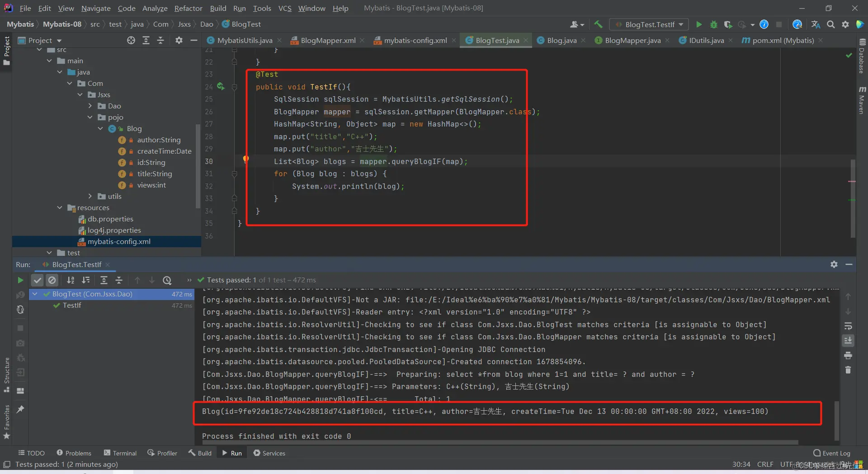The height and width of the screenshot is (474, 868).
Task: Open the VCS menu
Action: (285, 8)
